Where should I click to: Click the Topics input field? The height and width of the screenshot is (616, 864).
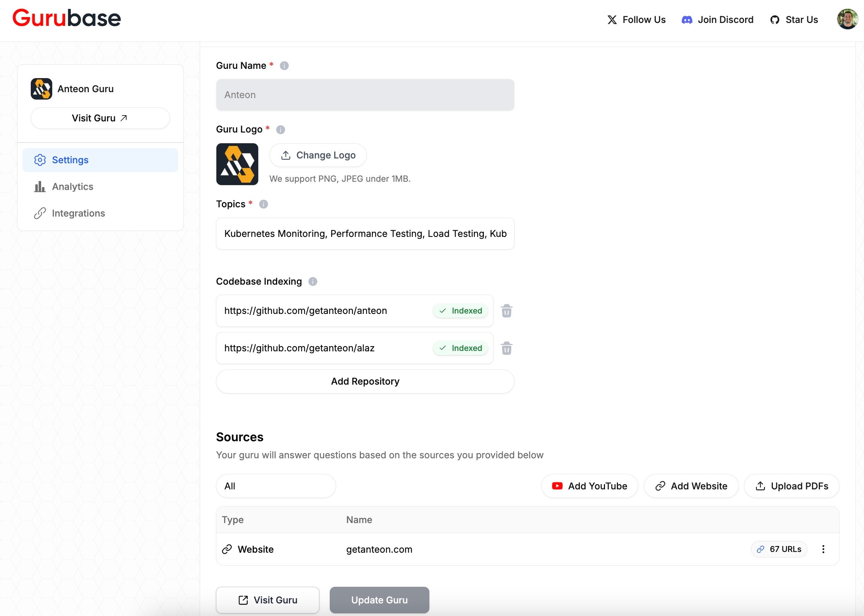365,234
